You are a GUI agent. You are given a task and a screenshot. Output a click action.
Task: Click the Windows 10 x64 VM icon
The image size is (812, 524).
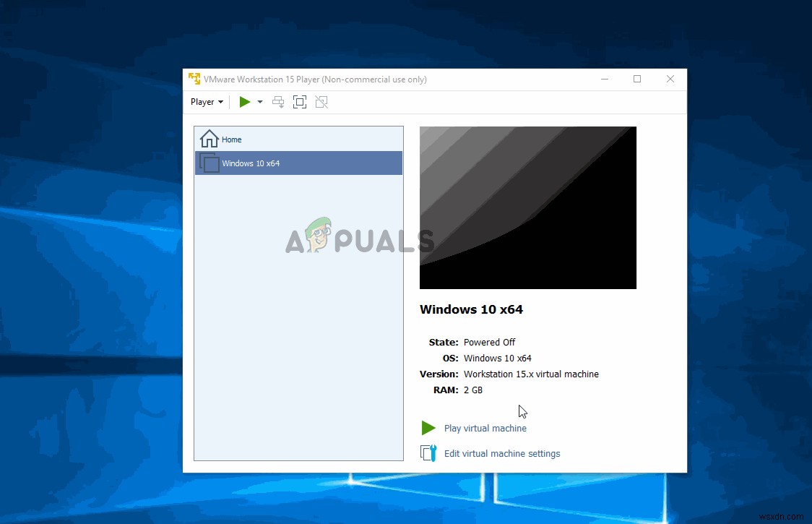pos(209,163)
